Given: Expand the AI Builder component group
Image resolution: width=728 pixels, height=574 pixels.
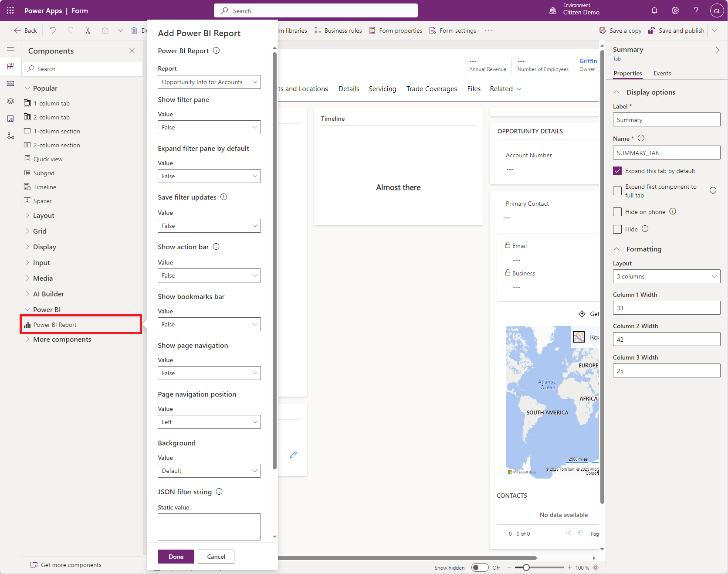Looking at the screenshot, I should coord(48,294).
